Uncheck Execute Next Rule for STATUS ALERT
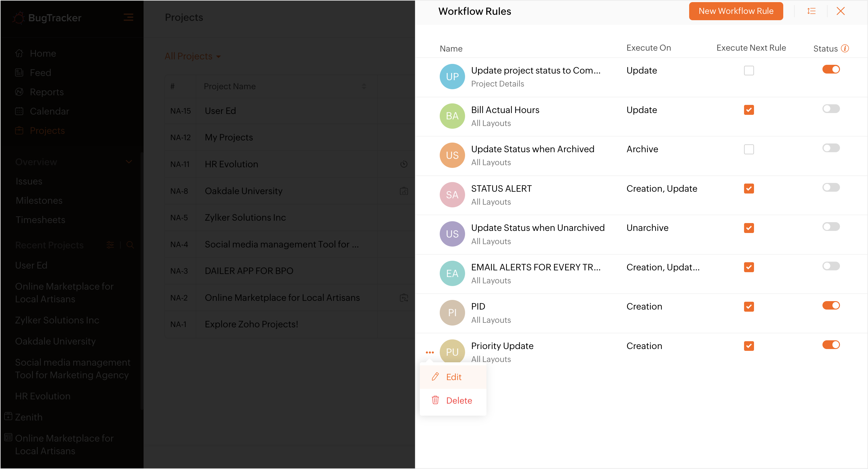Viewport: 868px width, 469px height. coord(749,189)
